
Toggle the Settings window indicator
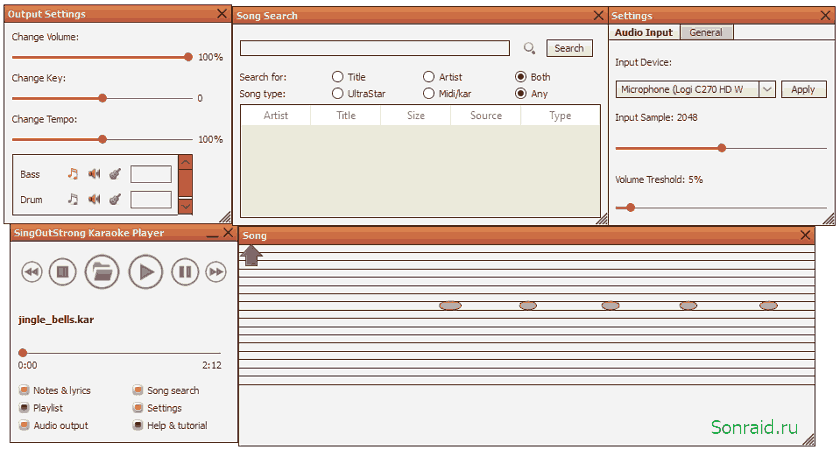(138, 408)
